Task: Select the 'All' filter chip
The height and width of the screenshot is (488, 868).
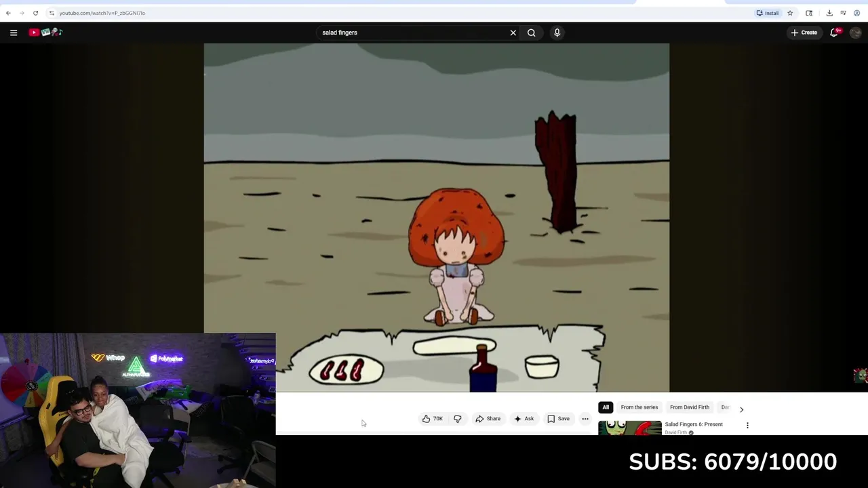Action: click(x=606, y=407)
